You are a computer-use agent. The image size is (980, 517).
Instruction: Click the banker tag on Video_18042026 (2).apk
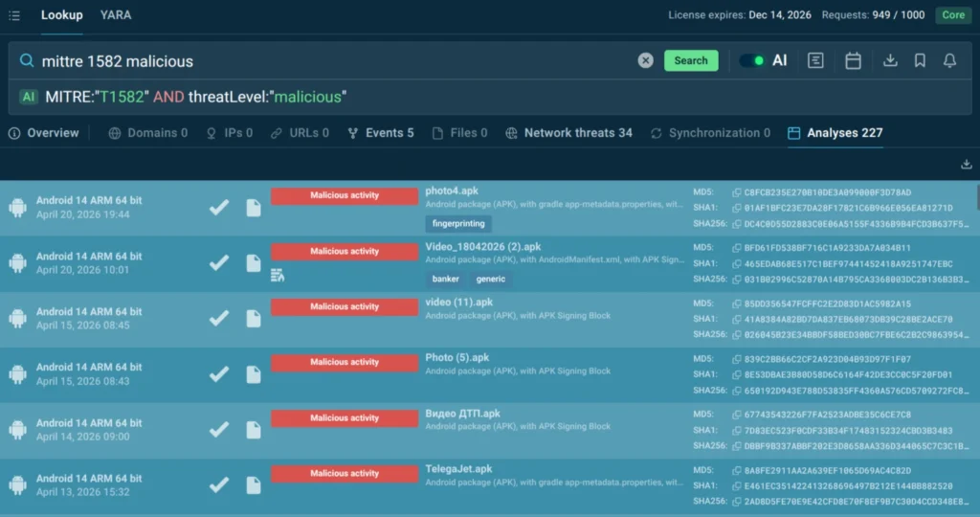[x=445, y=279]
